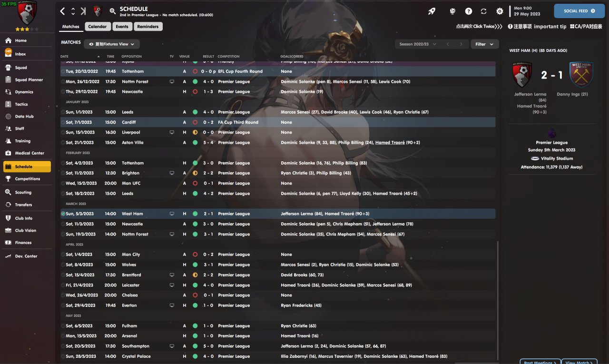Click the search magnifier icon
Viewport: 609px width, 364px height.
[x=113, y=11]
